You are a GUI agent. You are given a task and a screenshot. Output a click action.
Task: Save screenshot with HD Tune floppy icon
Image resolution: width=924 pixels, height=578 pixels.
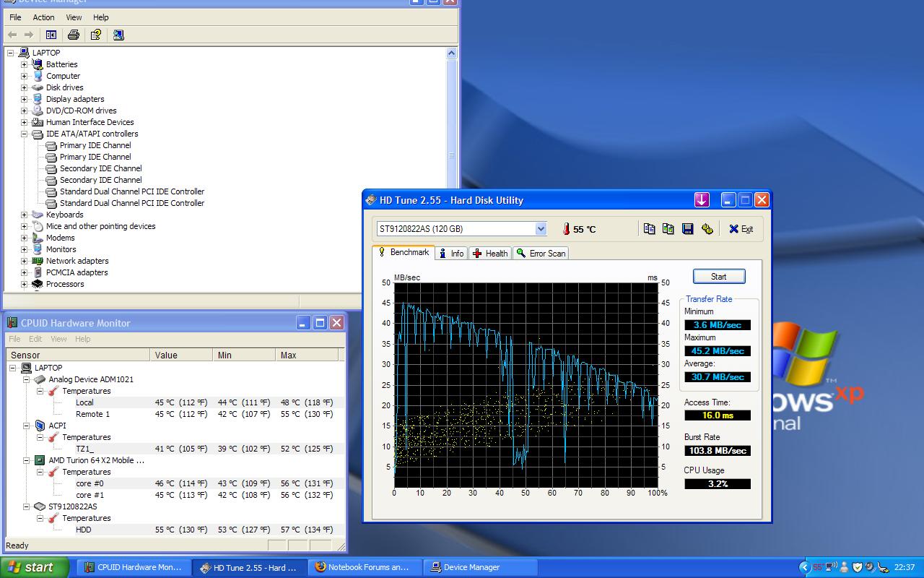pyautogui.click(x=688, y=229)
